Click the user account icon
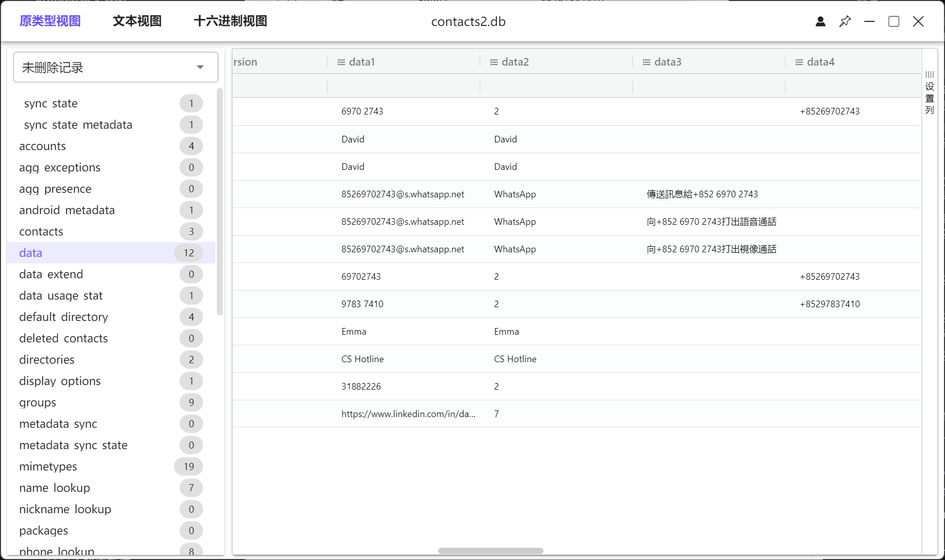 click(820, 21)
